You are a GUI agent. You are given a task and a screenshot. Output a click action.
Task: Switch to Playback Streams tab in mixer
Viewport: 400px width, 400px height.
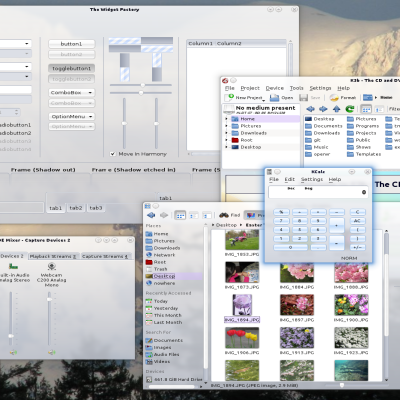pyautogui.click(x=53, y=256)
